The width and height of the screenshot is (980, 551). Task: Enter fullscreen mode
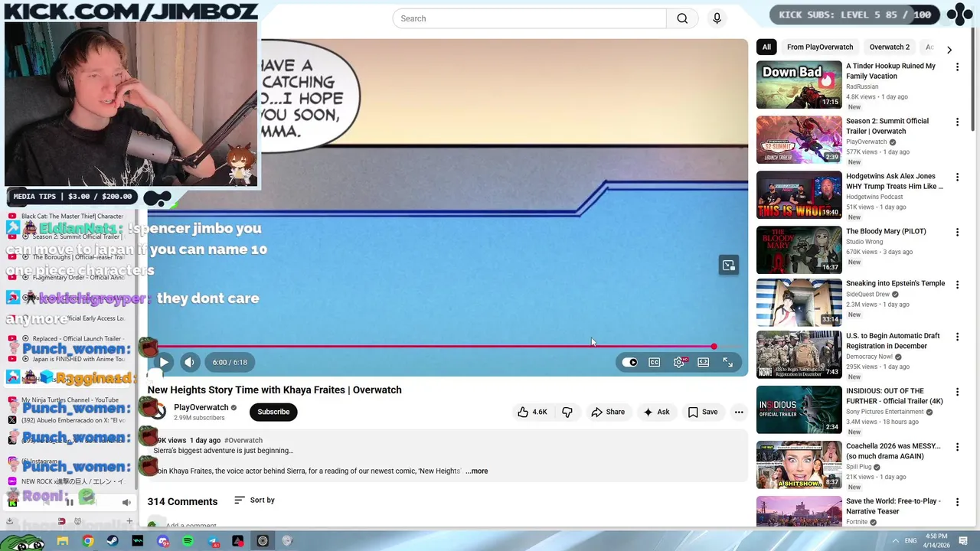click(728, 362)
